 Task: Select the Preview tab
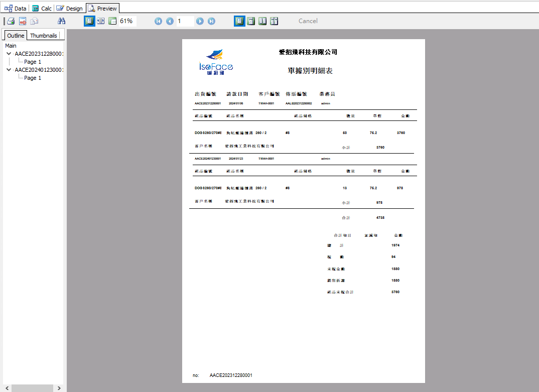(x=103, y=8)
